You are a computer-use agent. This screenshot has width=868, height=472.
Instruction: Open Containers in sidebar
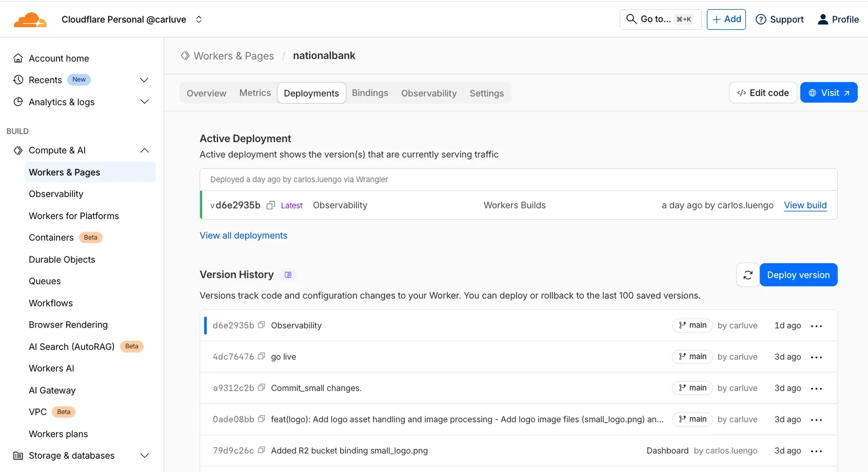tap(51, 238)
